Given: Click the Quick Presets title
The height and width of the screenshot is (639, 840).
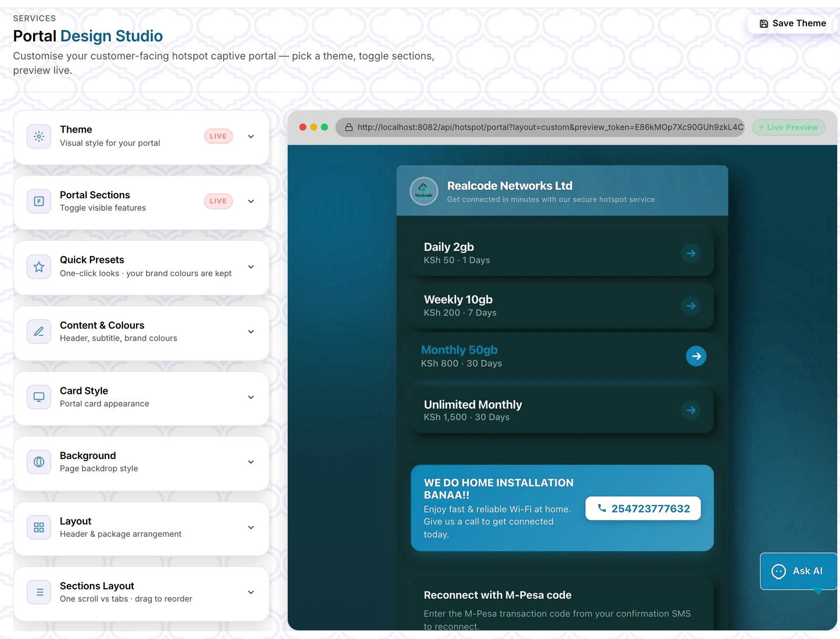Looking at the screenshot, I should pyautogui.click(x=92, y=260).
